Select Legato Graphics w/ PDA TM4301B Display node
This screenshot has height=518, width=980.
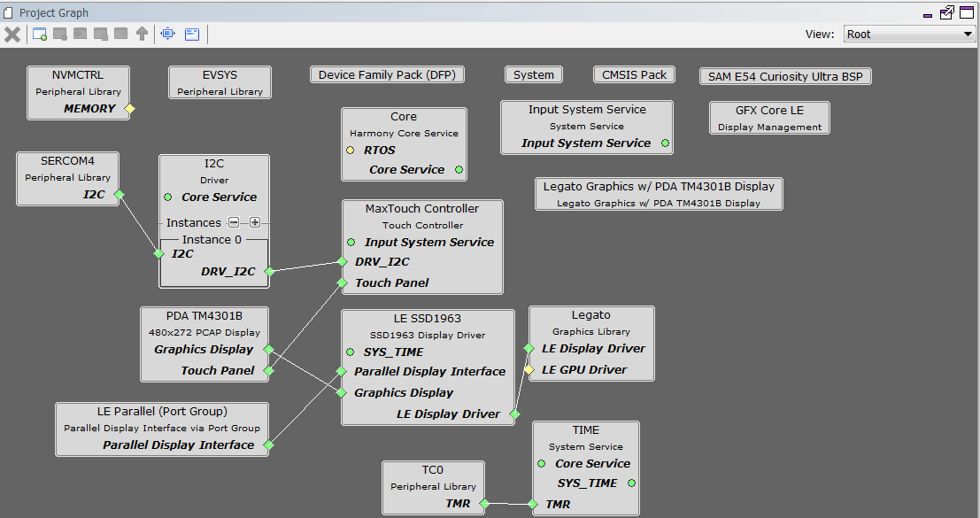coord(659,194)
